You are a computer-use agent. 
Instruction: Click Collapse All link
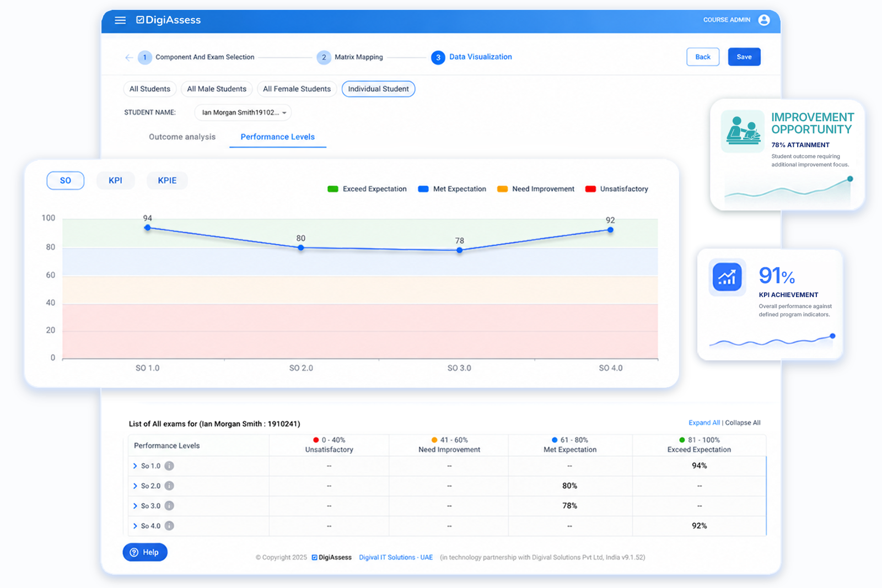(x=743, y=423)
